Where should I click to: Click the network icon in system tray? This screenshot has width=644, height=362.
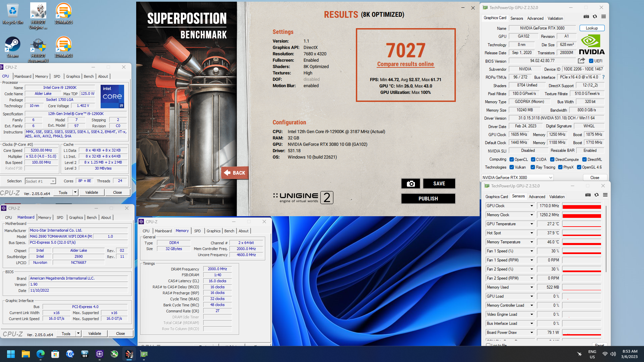click(x=605, y=354)
